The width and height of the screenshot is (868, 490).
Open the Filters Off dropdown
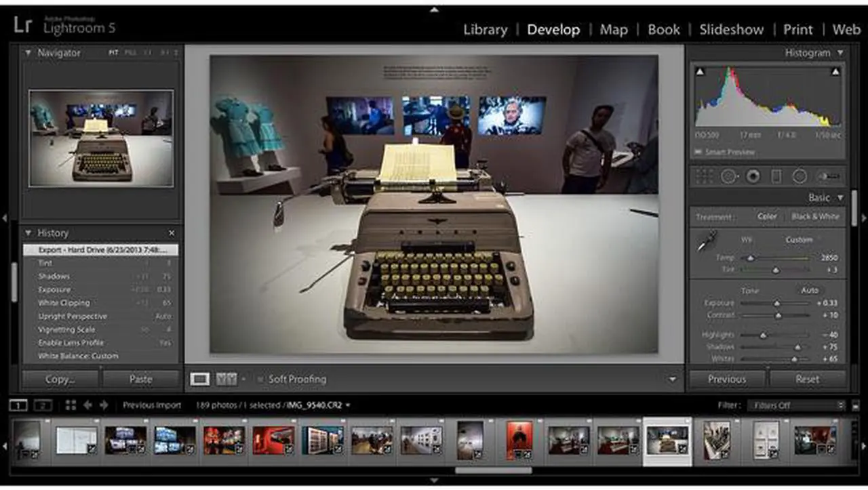[x=795, y=405]
